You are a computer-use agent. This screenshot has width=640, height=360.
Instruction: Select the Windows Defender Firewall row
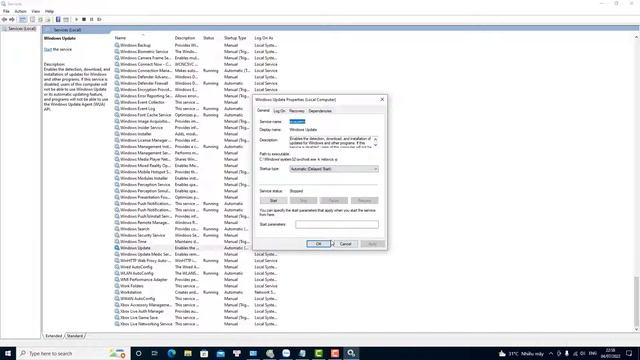click(x=197, y=83)
